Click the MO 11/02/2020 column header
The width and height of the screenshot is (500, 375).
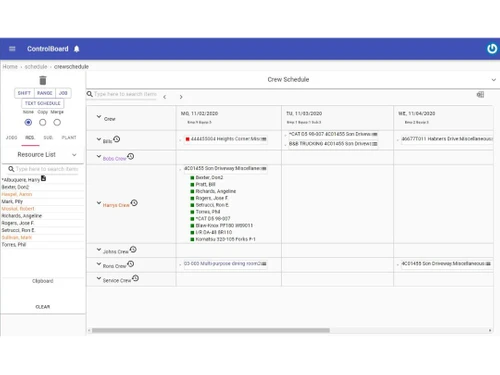(x=199, y=114)
